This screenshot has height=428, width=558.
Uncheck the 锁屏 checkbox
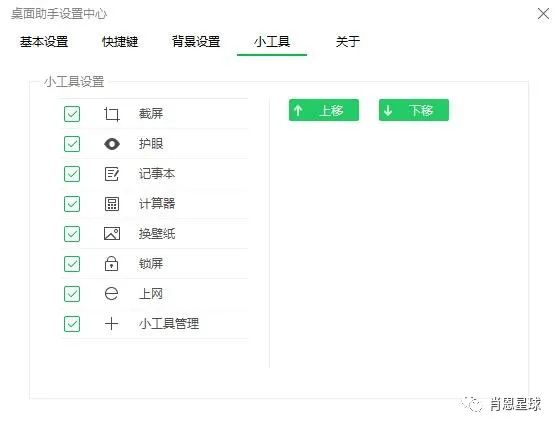tap(72, 264)
